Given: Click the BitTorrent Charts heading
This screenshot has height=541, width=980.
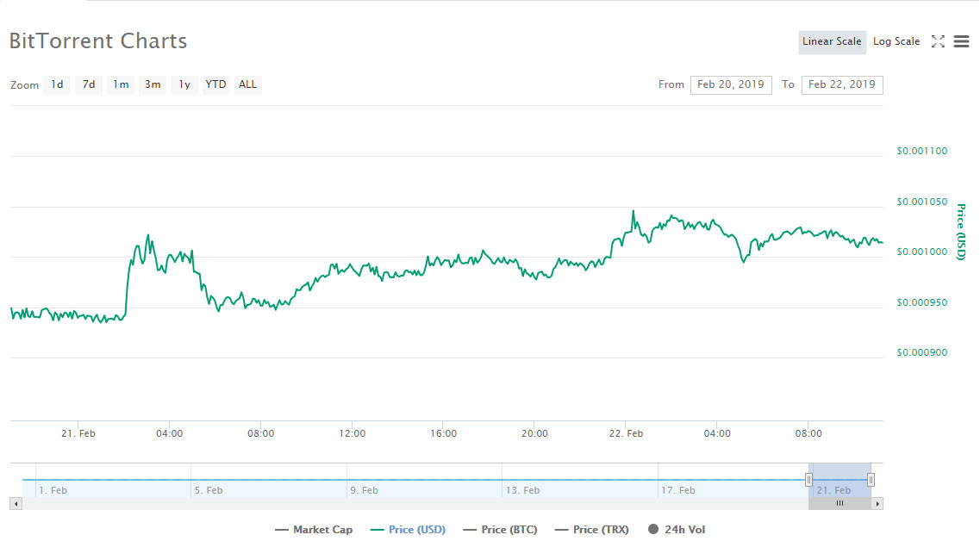Looking at the screenshot, I should coord(98,41).
